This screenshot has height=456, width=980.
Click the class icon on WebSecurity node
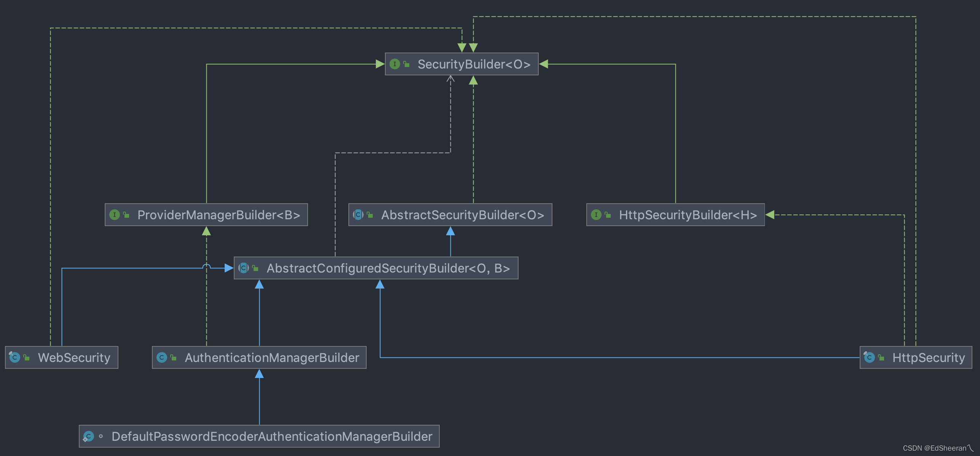click(x=14, y=357)
